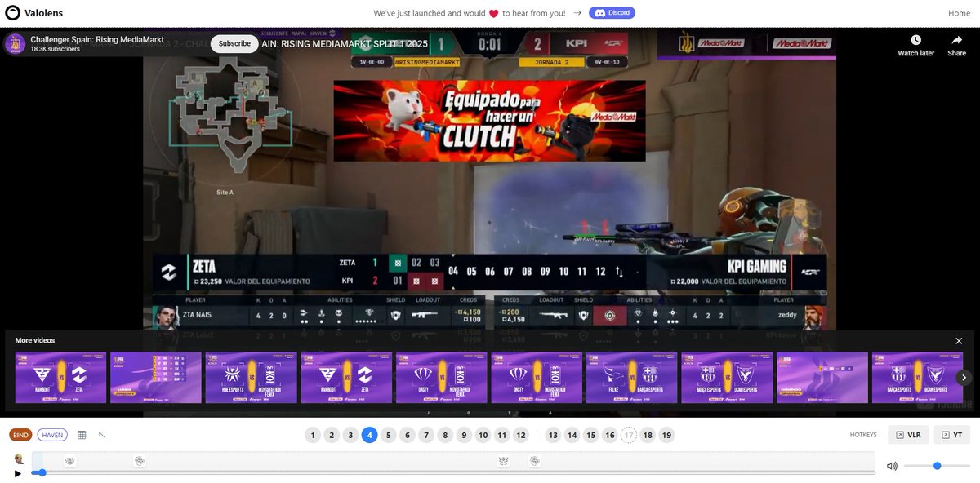This screenshot has width=980, height=483.
Task: Open the HOTKEYS help
Action: (863, 435)
